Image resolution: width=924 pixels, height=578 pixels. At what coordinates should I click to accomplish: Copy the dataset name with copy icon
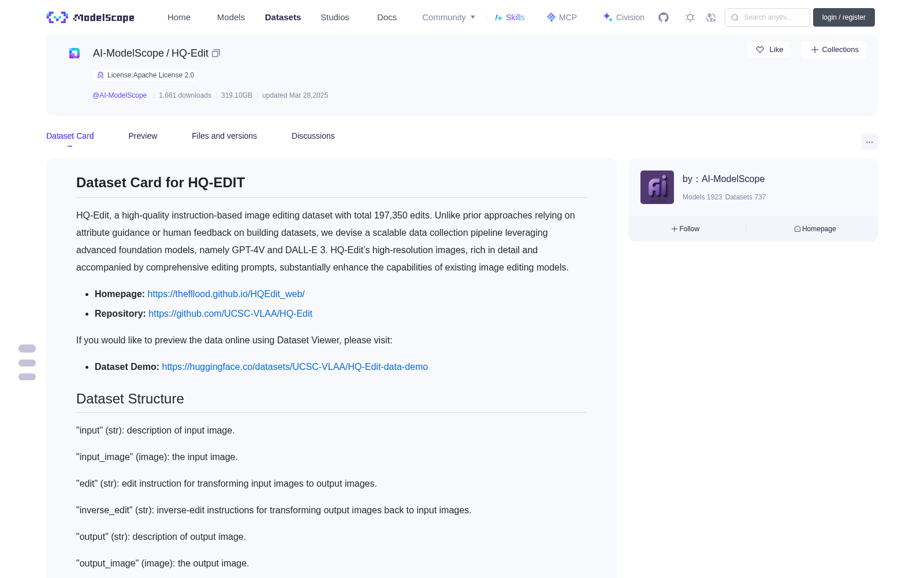[x=216, y=53]
